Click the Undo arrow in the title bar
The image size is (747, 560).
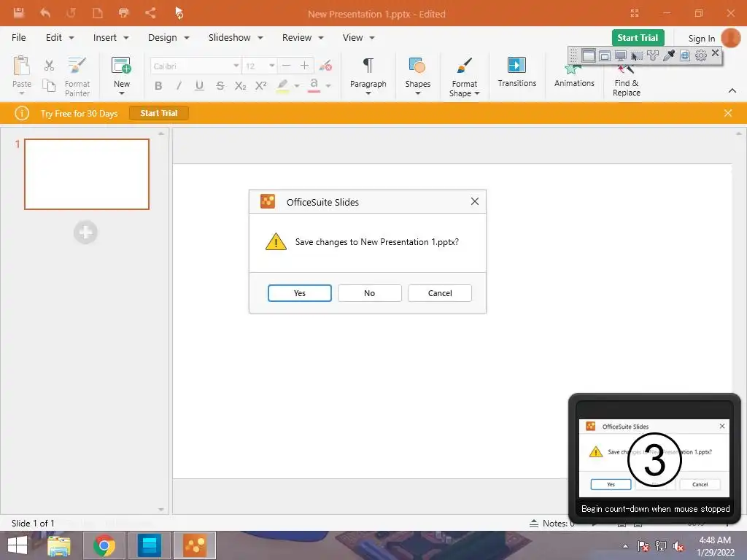click(x=45, y=13)
